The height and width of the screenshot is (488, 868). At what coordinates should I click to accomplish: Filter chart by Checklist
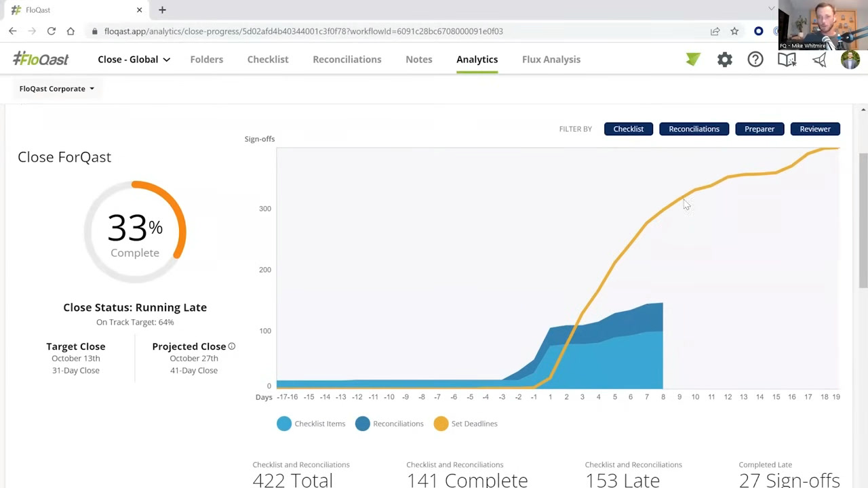click(629, 129)
